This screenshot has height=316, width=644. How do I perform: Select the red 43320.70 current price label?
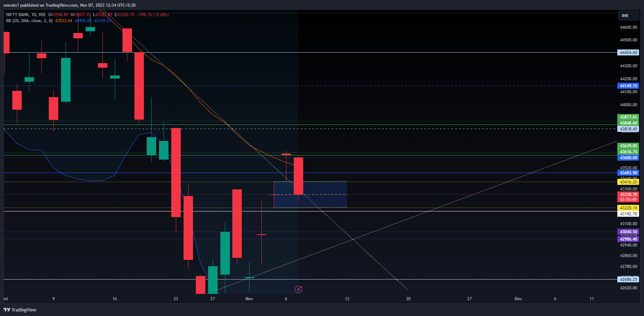[628, 195]
